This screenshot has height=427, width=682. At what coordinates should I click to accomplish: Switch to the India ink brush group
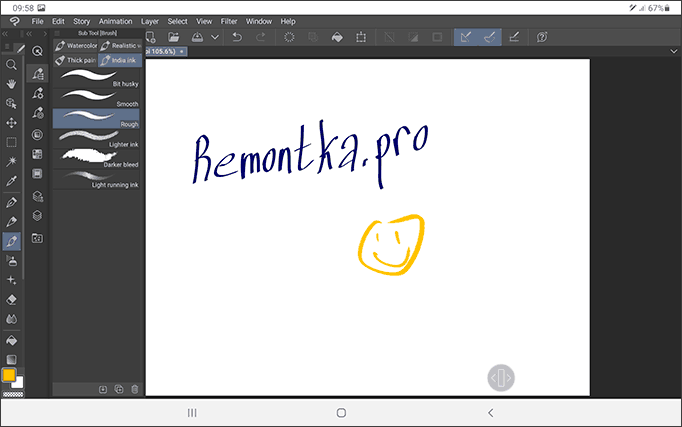click(x=120, y=60)
